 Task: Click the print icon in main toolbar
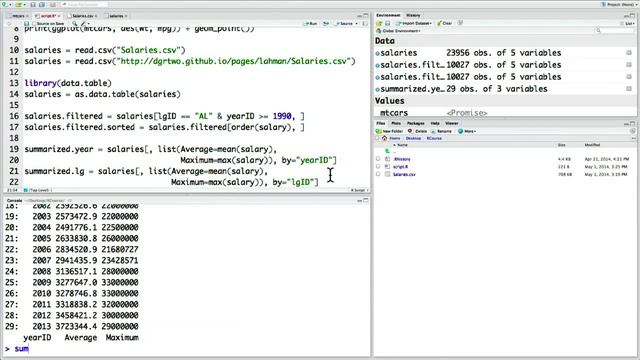click(53, 4)
